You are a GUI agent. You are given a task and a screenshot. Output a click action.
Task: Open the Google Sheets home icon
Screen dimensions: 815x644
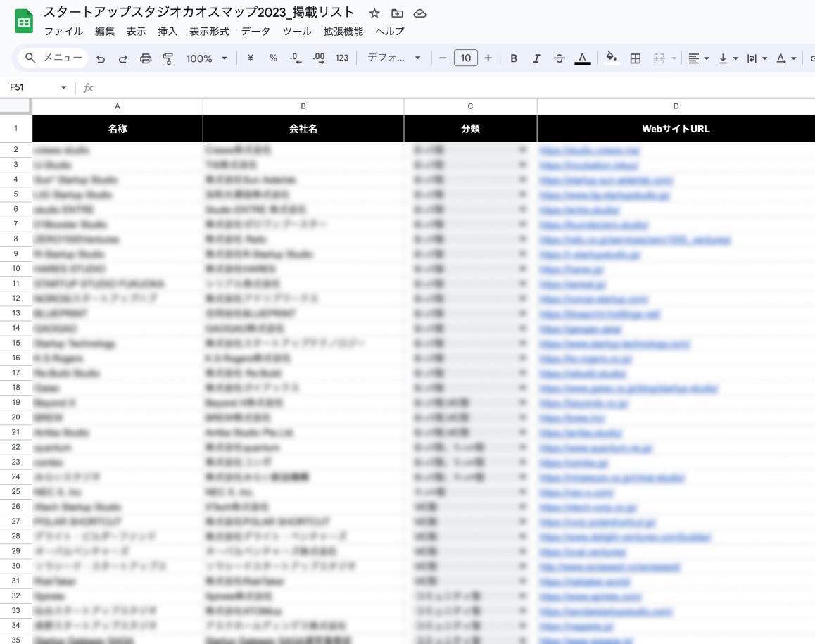point(24,21)
